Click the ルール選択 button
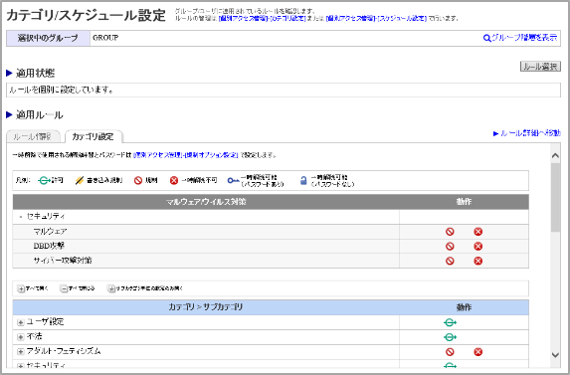 [x=540, y=66]
